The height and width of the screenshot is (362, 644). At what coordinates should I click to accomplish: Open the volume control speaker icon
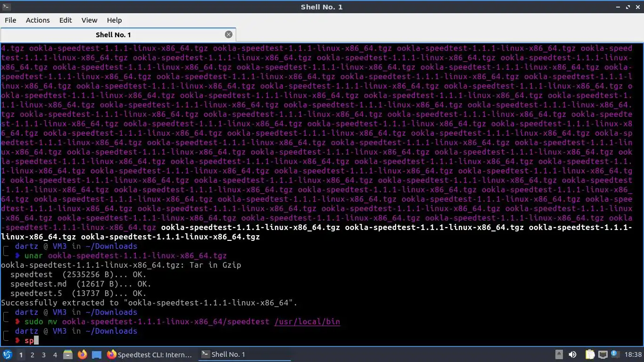(573, 354)
